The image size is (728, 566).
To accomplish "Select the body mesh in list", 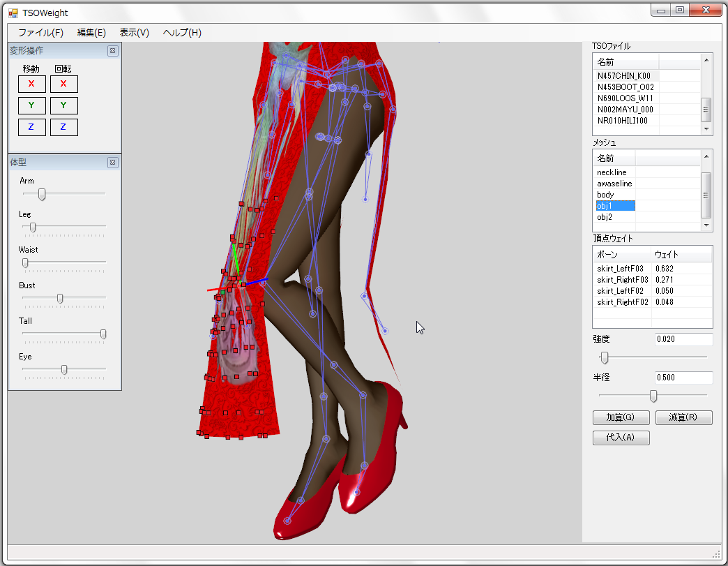I will [605, 195].
